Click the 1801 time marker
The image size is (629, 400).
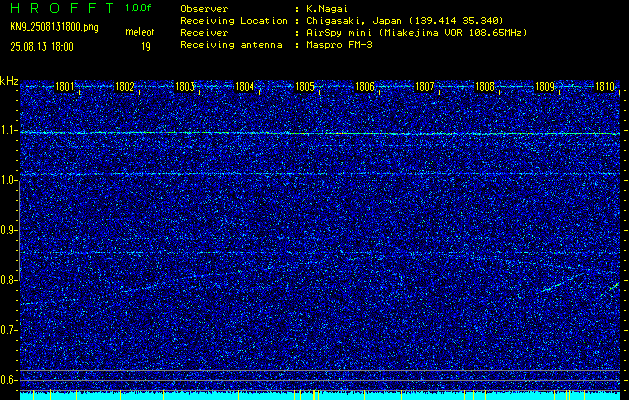65,87
